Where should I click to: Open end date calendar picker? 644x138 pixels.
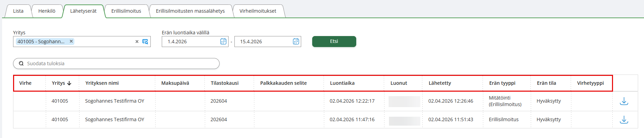pyautogui.click(x=296, y=42)
